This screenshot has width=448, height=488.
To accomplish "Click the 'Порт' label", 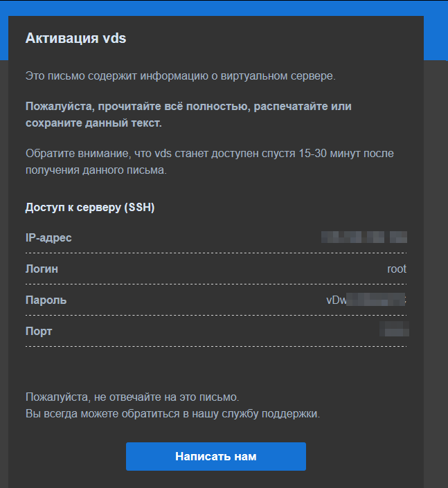I will pyautogui.click(x=39, y=331).
